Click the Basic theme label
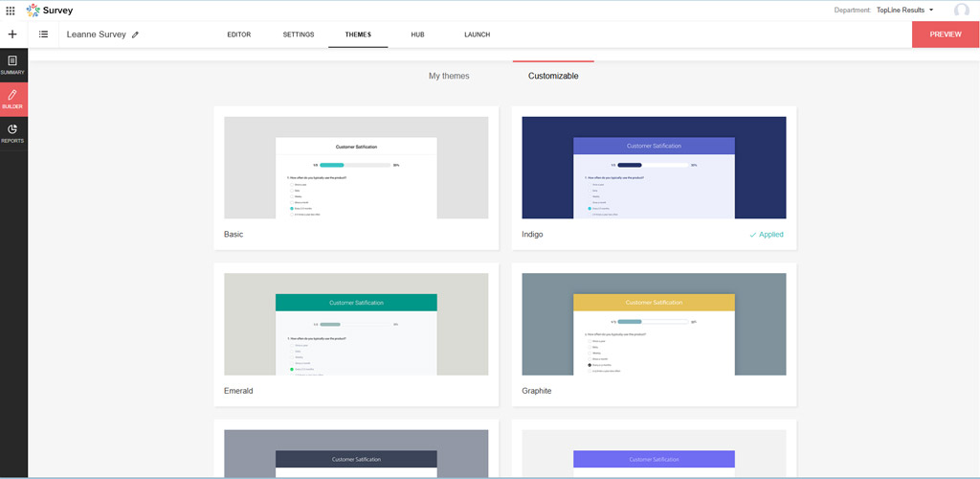The height and width of the screenshot is (479, 980). coord(234,235)
